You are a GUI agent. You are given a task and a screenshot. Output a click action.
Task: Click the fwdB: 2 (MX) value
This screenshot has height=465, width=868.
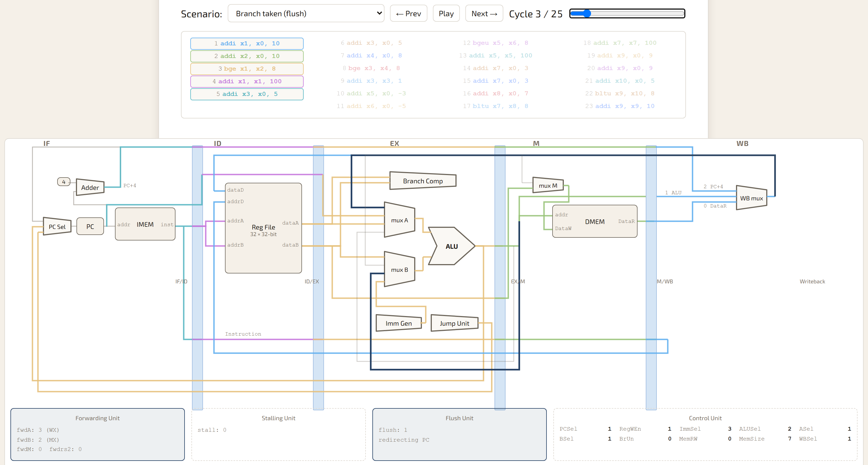(38, 440)
